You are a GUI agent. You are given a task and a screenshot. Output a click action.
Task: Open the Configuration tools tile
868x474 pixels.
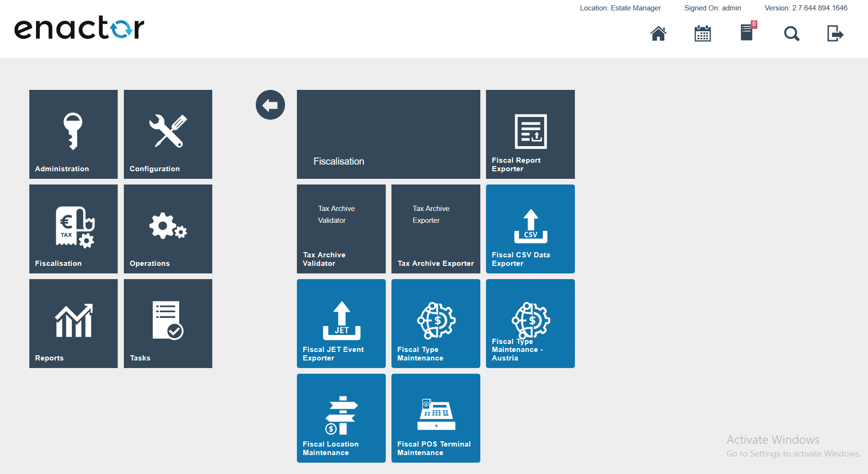tap(168, 134)
